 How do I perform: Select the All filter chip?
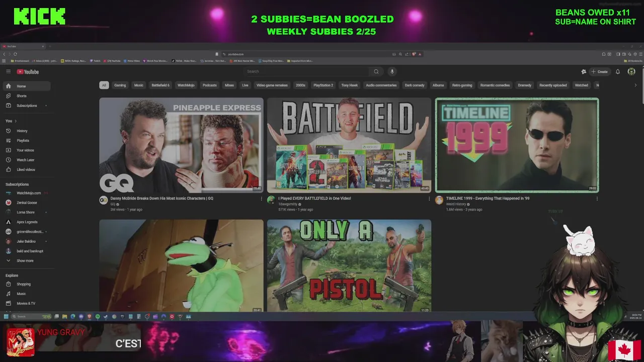tap(104, 85)
